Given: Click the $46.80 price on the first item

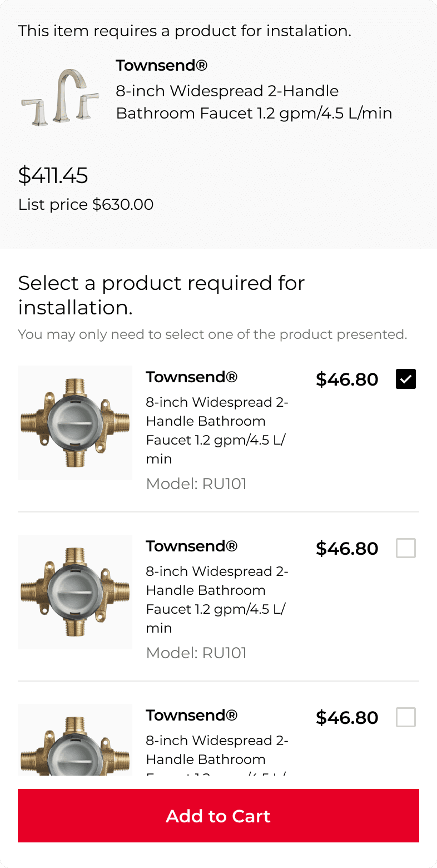Looking at the screenshot, I should coord(346,379).
